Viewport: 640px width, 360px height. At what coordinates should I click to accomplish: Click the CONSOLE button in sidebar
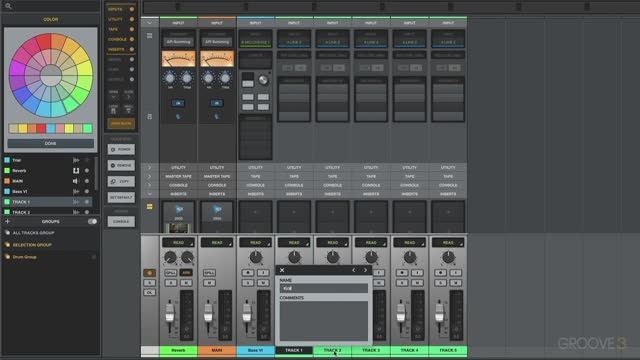pyautogui.click(x=121, y=221)
